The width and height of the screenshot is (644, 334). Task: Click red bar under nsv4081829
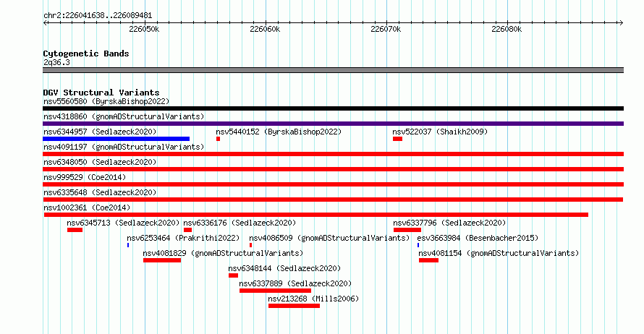click(162, 260)
